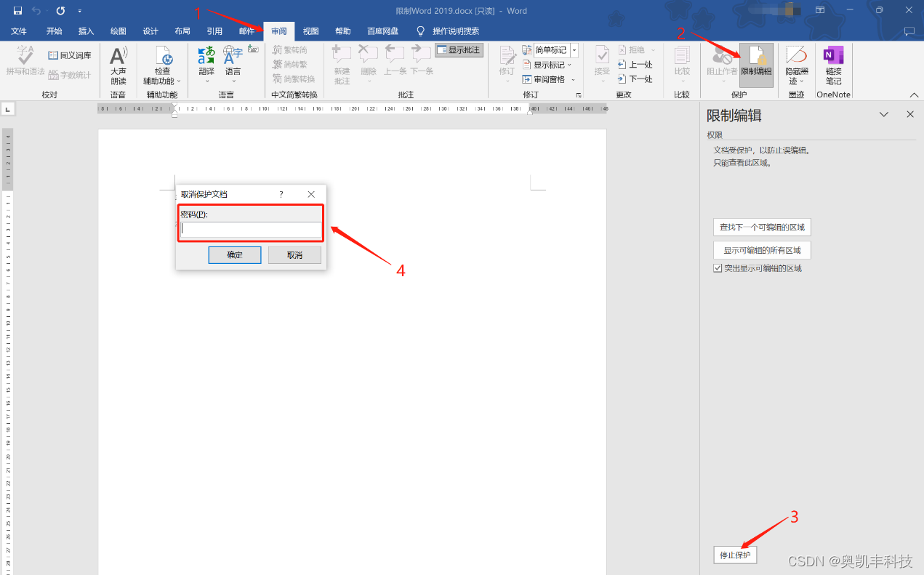The width and height of the screenshot is (924, 575).
Task: Click the Redo icon in quick access toolbar
Action: 60,11
